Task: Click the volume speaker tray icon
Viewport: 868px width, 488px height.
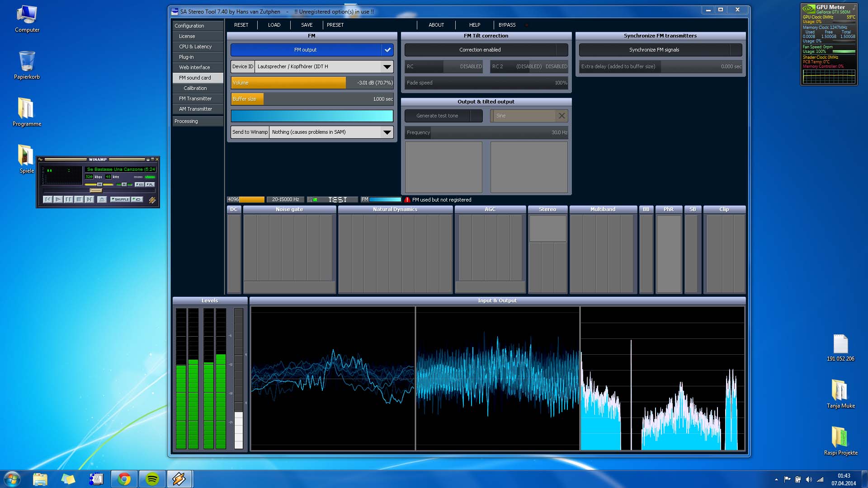Action: pyautogui.click(x=809, y=479)
